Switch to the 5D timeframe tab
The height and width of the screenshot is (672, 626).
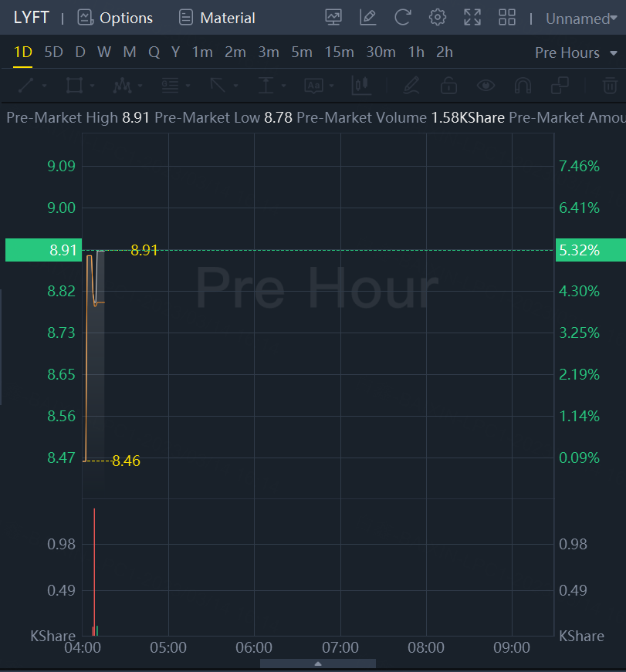53,52
